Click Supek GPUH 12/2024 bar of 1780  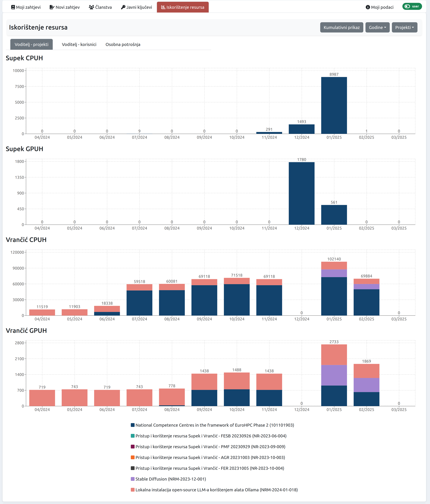pos(301,193)
